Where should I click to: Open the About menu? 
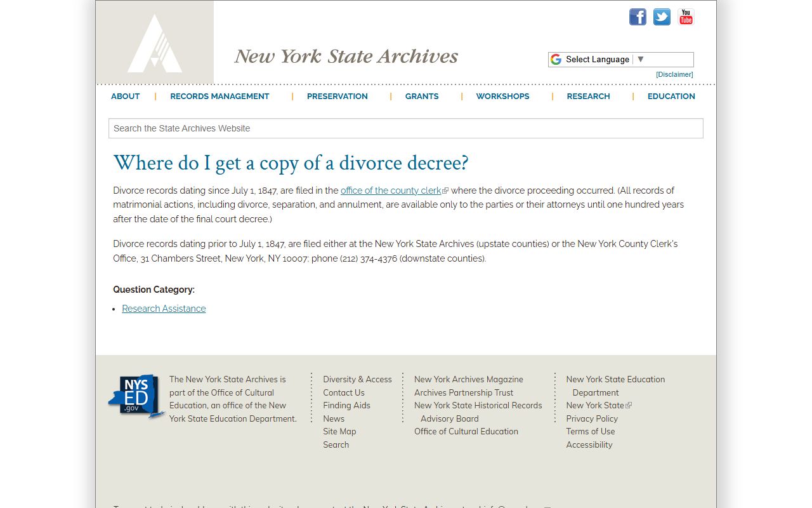(x=125, y=97)
